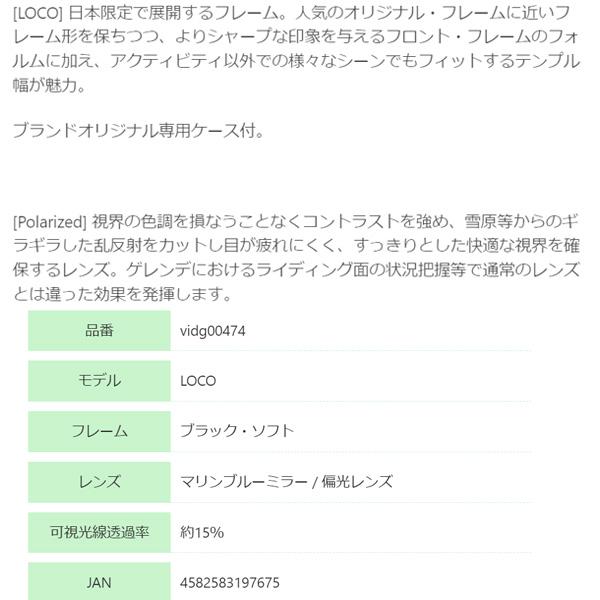The width and height of the screenshot is (600, 600).
Task: Click the [LOCO] text in description
Action: tap(37, 13)
